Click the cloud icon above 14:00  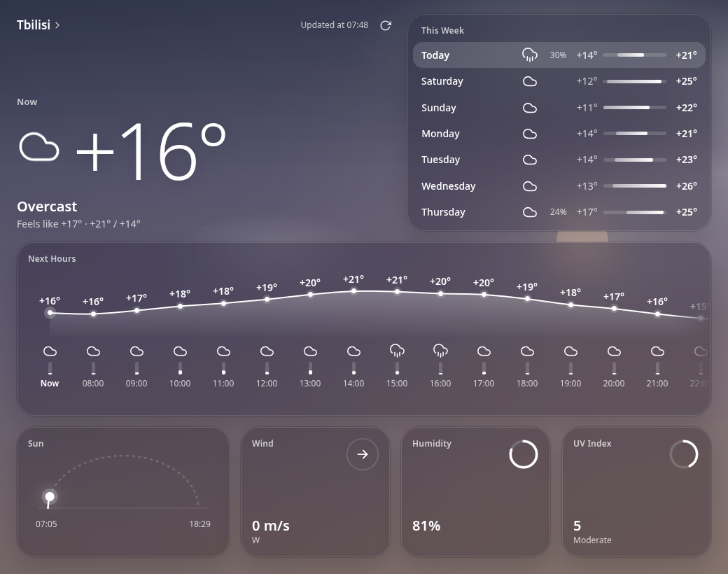pyautogui.click(x=353, y=351)
